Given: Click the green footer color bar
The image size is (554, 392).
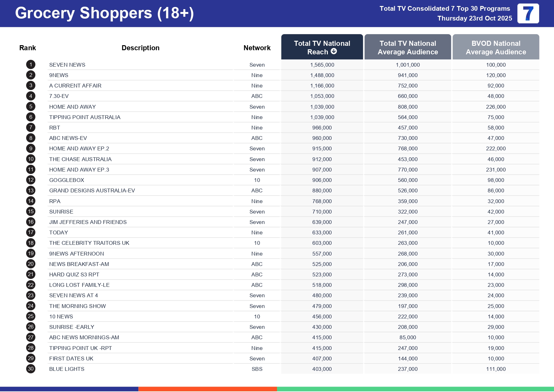Looking at the screenshot, I should 415,389.
